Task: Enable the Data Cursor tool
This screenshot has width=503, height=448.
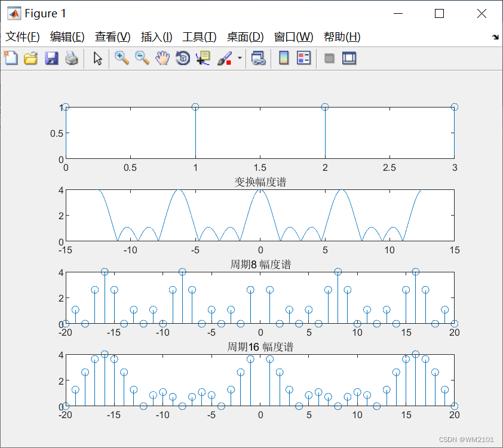Action: click(x=203, y=59)
